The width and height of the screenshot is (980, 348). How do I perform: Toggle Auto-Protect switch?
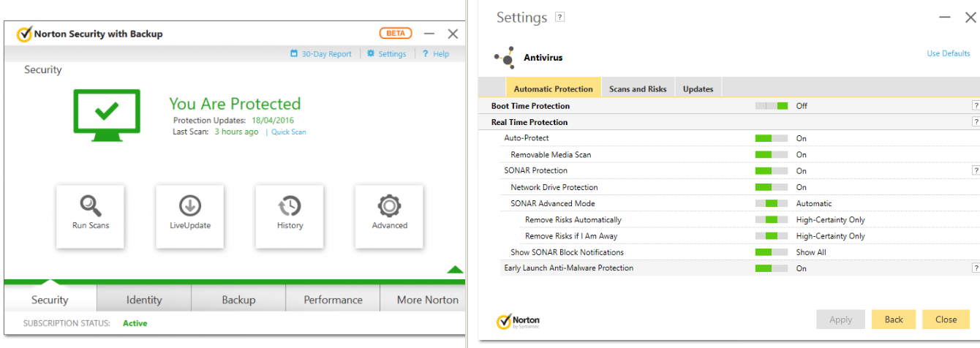(x=772, y=138)
